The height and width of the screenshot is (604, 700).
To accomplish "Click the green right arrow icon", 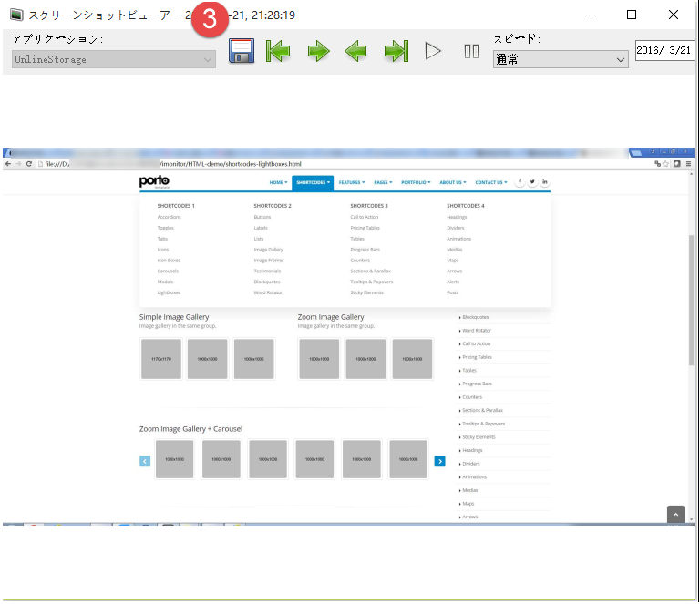I will 318,51.
